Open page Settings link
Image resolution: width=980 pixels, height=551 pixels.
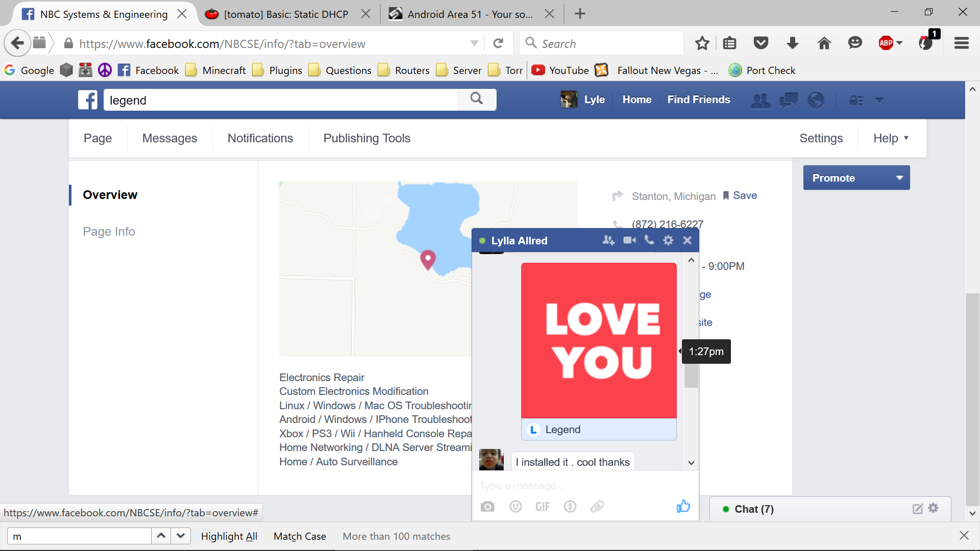[x=821, y=138]
